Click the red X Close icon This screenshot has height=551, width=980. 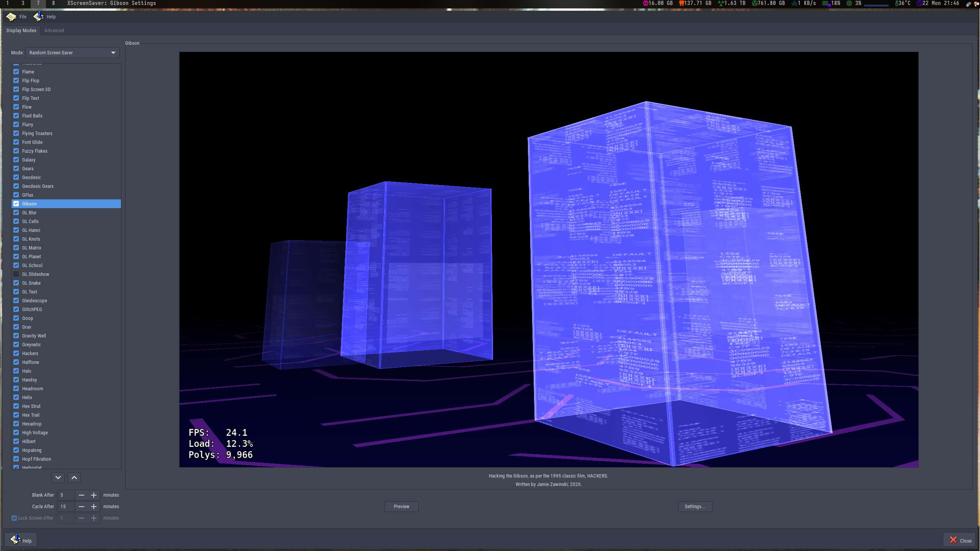(x=953, y=540)
